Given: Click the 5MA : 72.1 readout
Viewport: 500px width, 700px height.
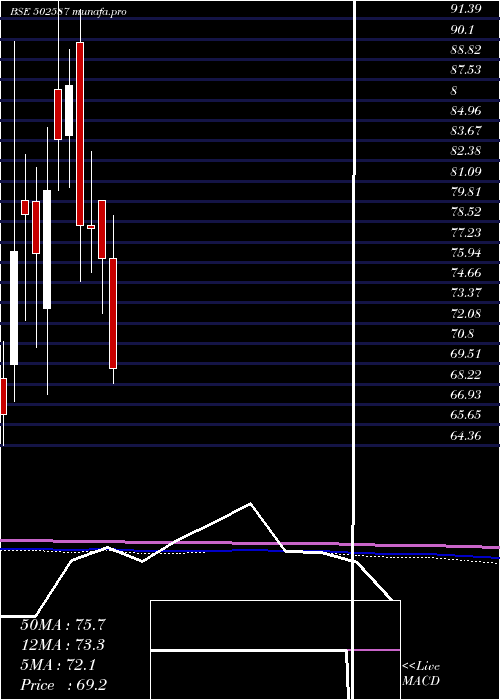Looking at the screenshot, I should pos(58,665).
